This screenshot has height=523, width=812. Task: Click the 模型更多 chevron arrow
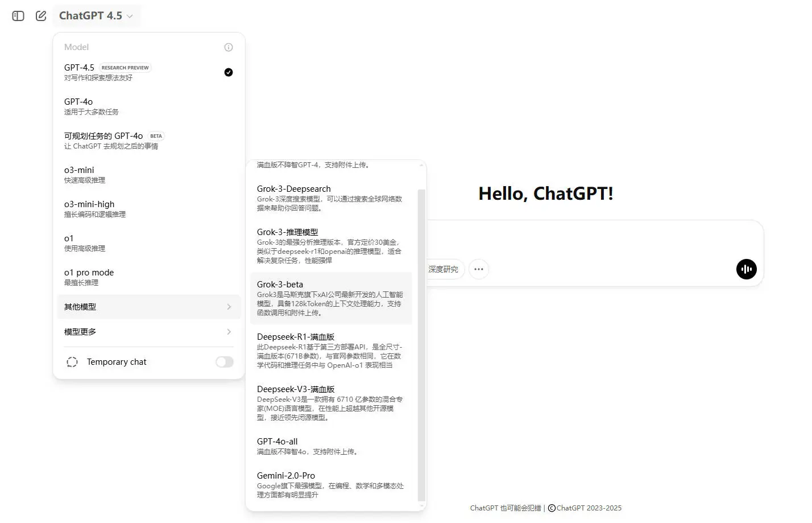click(229, 332)
